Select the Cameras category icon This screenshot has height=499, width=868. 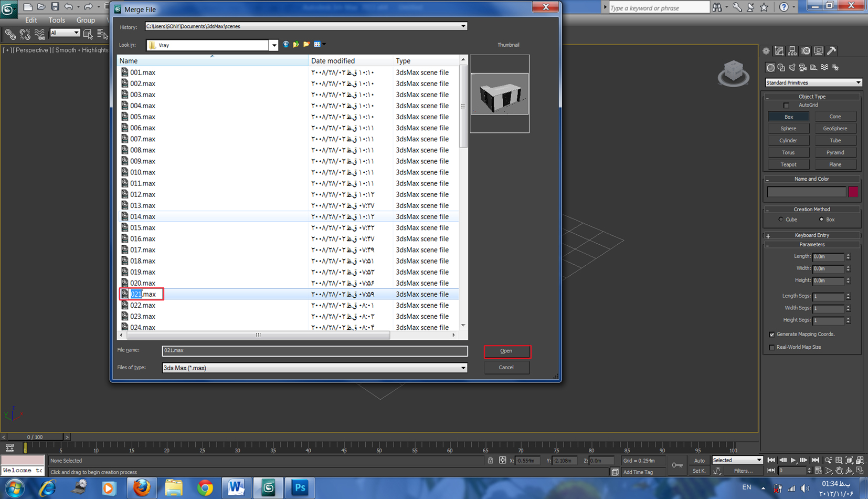(803, 67)
